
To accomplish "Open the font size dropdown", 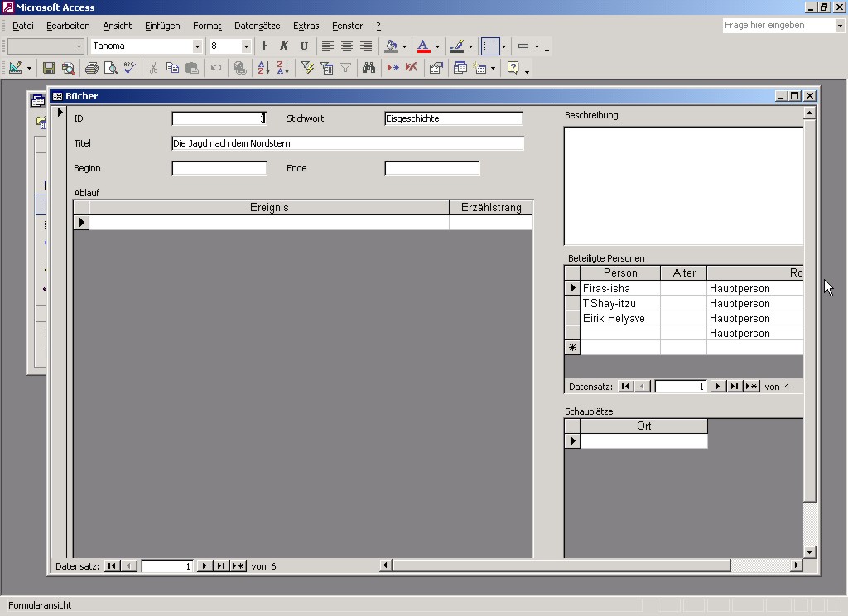I will click(x=246, y=46).
